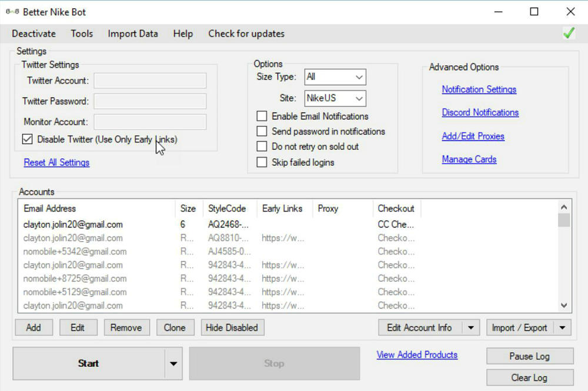
Task: Click the Edit Account Info button
Action: coord(420,327)
